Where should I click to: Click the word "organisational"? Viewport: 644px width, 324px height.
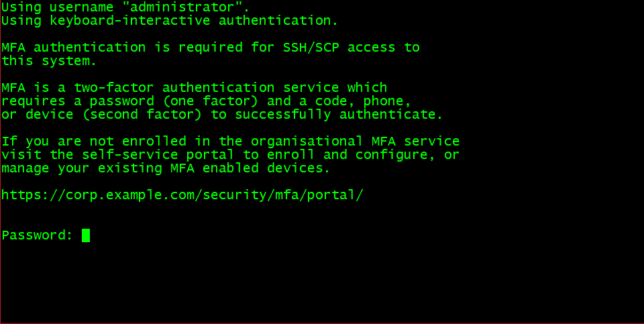click(307, 142)
